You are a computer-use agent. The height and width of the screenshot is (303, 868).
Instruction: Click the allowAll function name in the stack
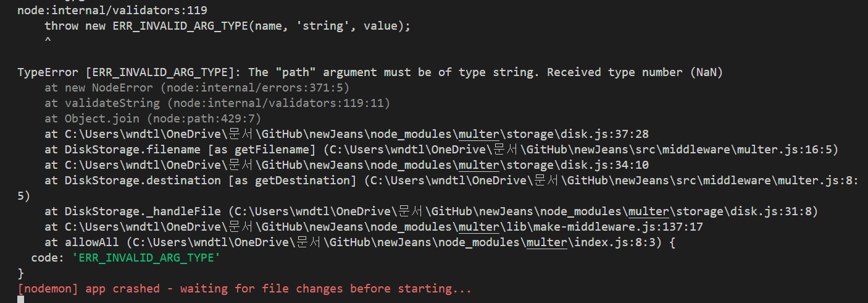(x=91, y=242)
